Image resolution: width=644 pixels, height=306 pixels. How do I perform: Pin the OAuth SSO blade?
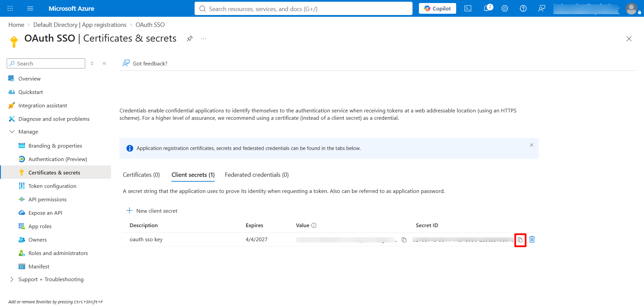[190, 39]
